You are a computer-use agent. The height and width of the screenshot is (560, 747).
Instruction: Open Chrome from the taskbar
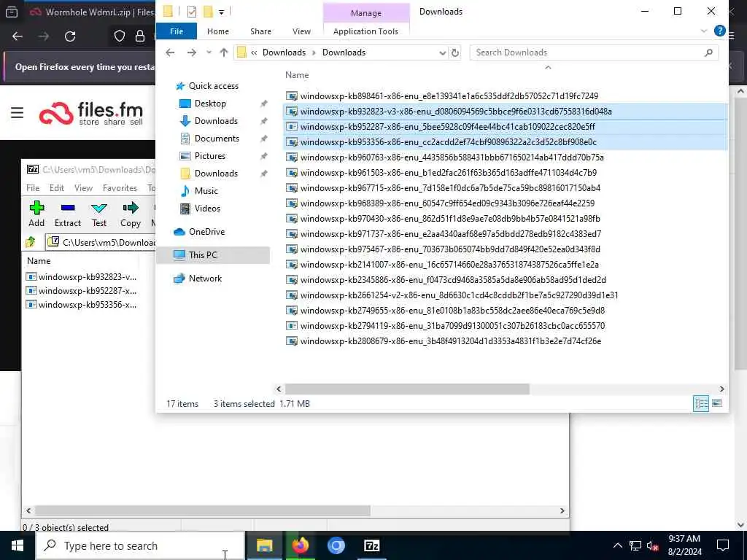tap(336, 545)
